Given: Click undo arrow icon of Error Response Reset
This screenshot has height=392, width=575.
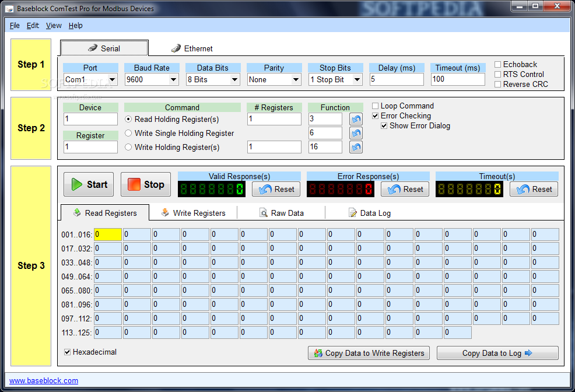Looking at the screenshot, I should tap(394, 189).
